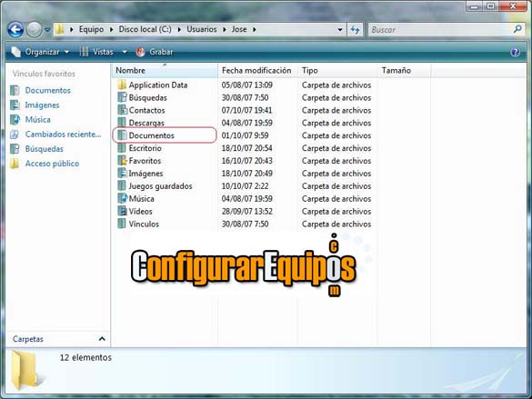Viewport: 532px width, 399px height.
Task: Click the Buscar search field
Action: [x=441, y=30]
